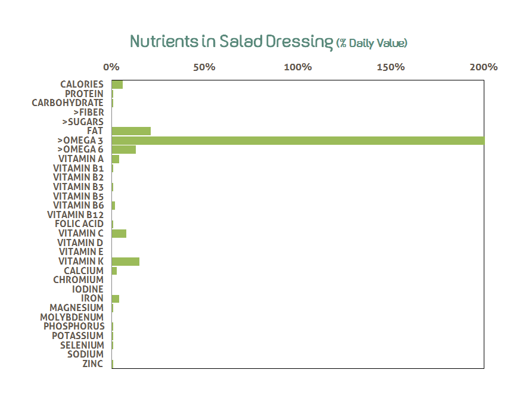Select the Vitamin C bar
532x407 pixels.
(119, 234)
